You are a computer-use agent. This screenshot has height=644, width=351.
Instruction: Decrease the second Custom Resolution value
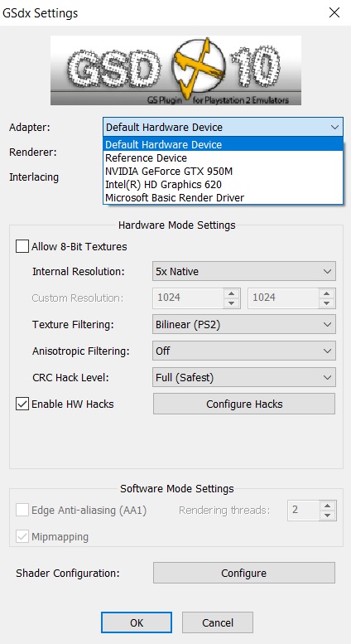click(x=327, y=303)
